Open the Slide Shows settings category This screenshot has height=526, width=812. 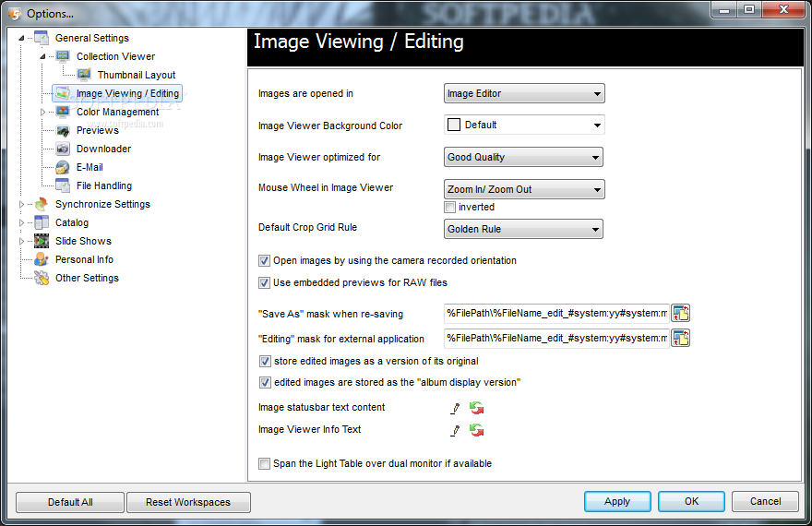coord(83,241)
